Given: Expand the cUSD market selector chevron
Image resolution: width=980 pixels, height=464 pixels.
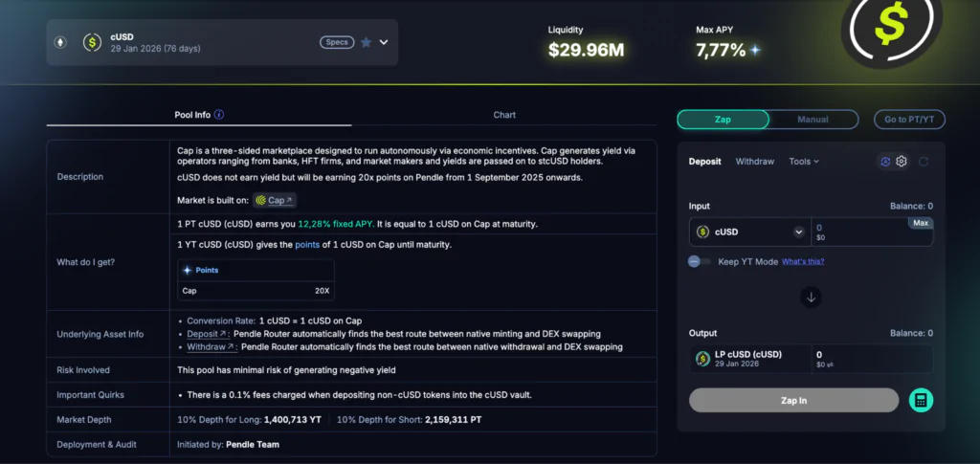Looking at the screenshot, I should click(384, 42).
